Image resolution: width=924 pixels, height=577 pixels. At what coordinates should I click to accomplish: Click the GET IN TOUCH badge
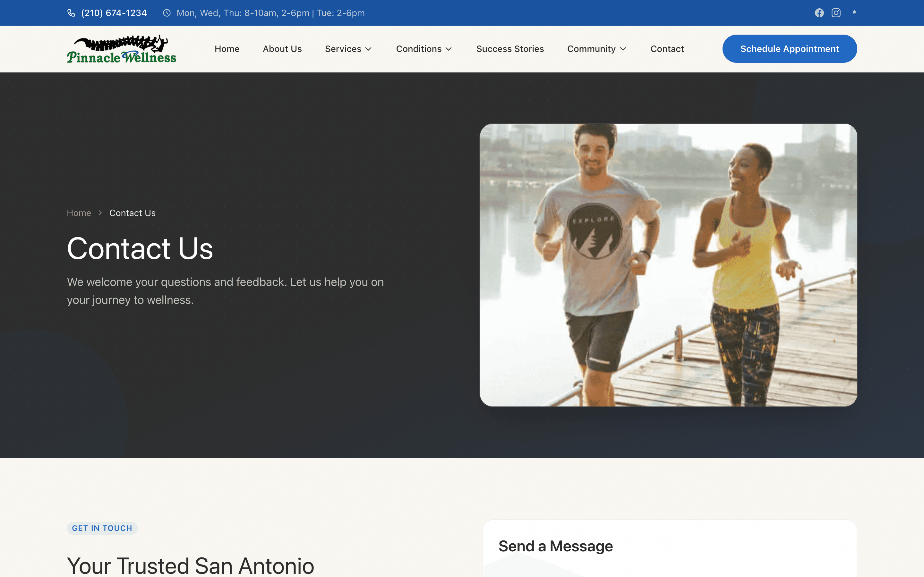point(102,528)
